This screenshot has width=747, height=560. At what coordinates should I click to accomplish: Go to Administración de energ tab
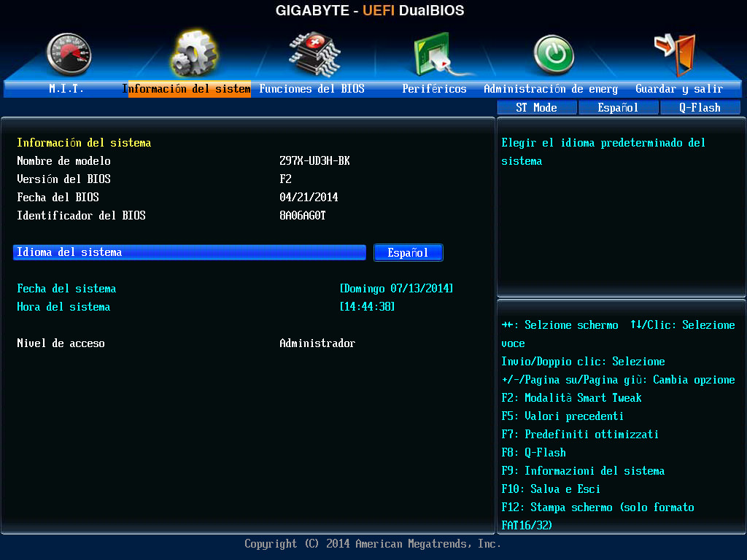pyautogui.click(x=550, y=88)
